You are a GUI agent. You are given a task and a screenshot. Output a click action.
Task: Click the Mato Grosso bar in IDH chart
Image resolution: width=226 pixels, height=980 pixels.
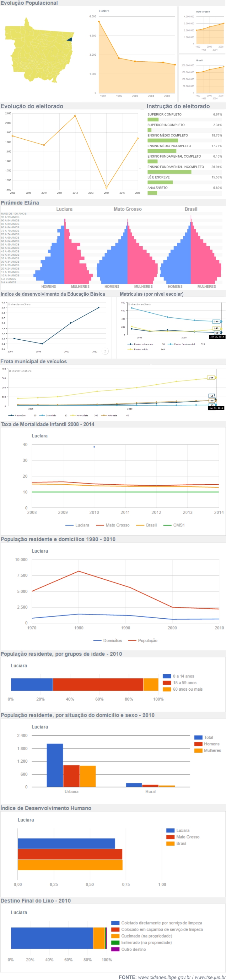pyautogui.click(x=70, y=854)
